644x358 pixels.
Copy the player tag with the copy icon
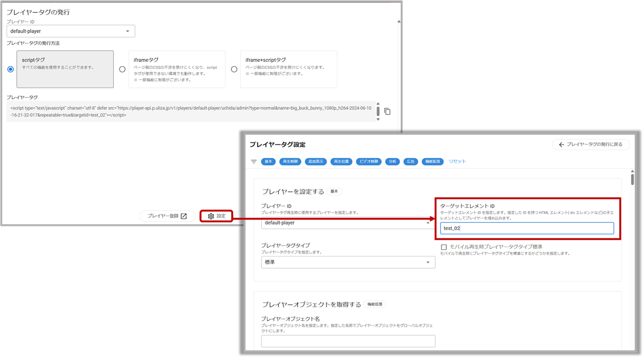[x=387, y=111]
